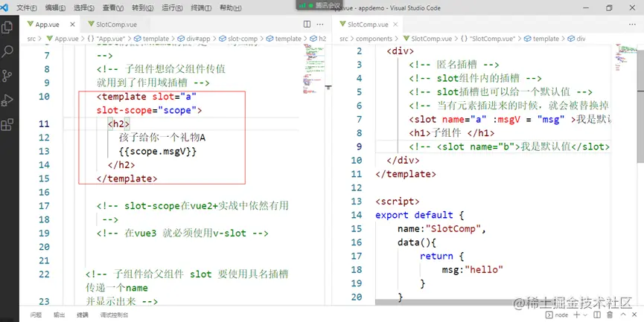Open the Source Control view
644x322 pixels.
tap(7, 75)
